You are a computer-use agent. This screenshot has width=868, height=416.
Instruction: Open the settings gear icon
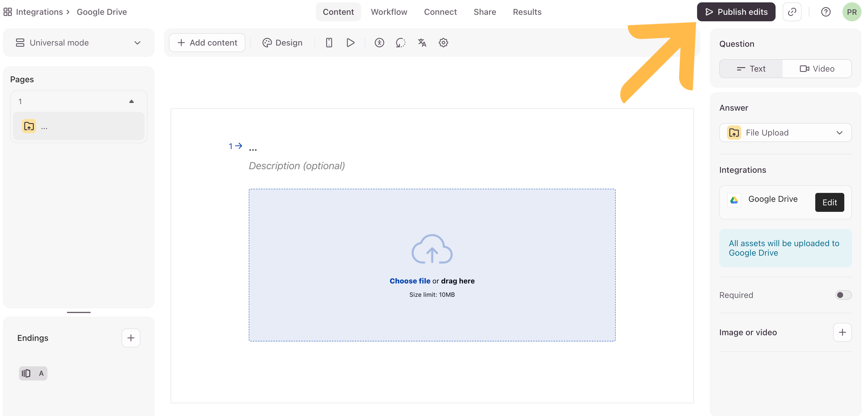coord(443,43)
